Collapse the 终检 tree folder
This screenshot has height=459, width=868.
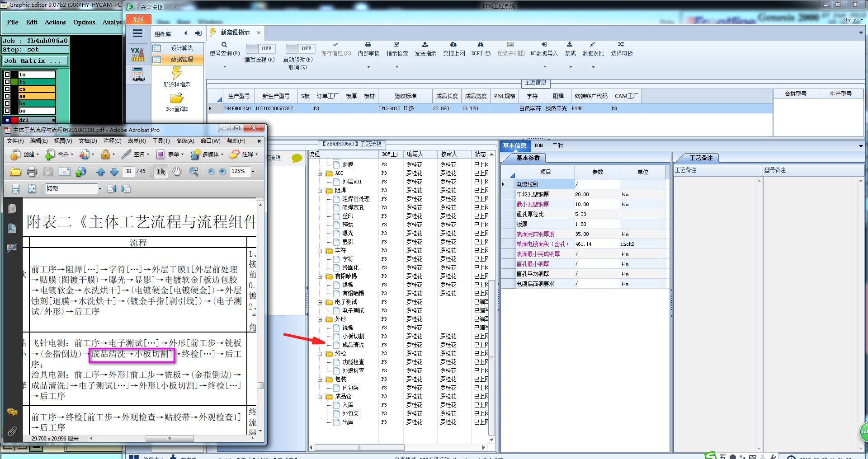320,354
